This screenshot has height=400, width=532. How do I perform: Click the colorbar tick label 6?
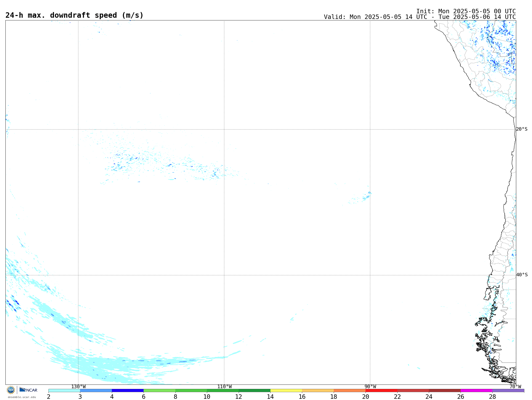coord(144,397)
